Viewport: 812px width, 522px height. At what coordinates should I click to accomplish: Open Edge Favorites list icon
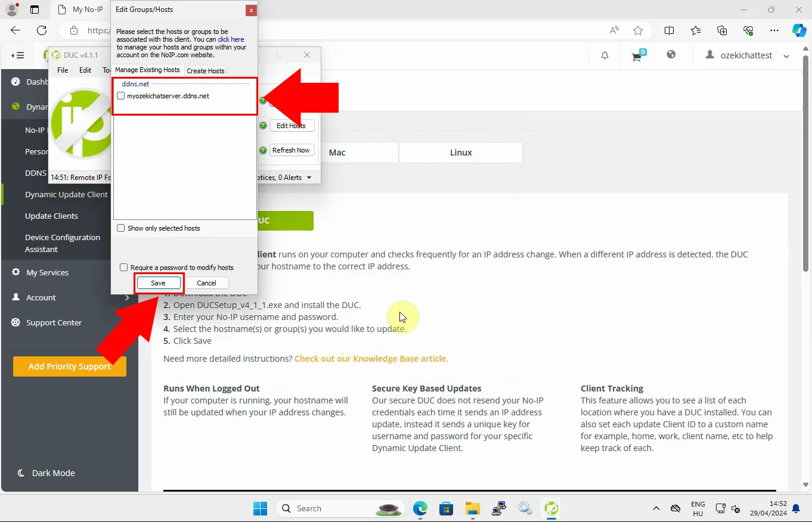(x=696, y=30)
